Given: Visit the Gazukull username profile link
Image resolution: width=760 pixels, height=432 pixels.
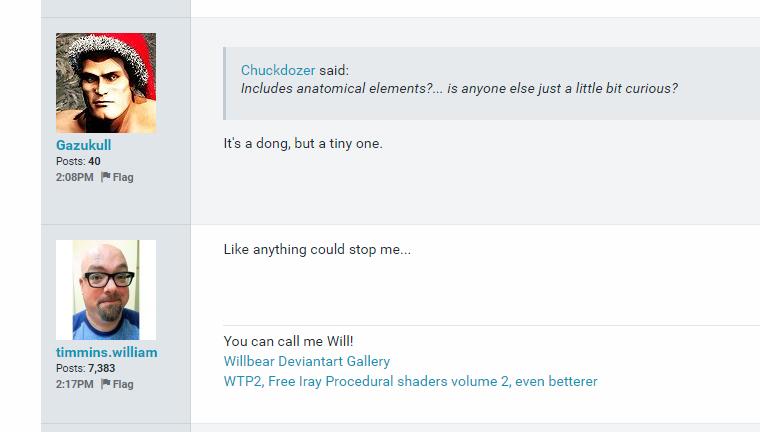Looking at the screenshot, I should [x=84, y=145].
